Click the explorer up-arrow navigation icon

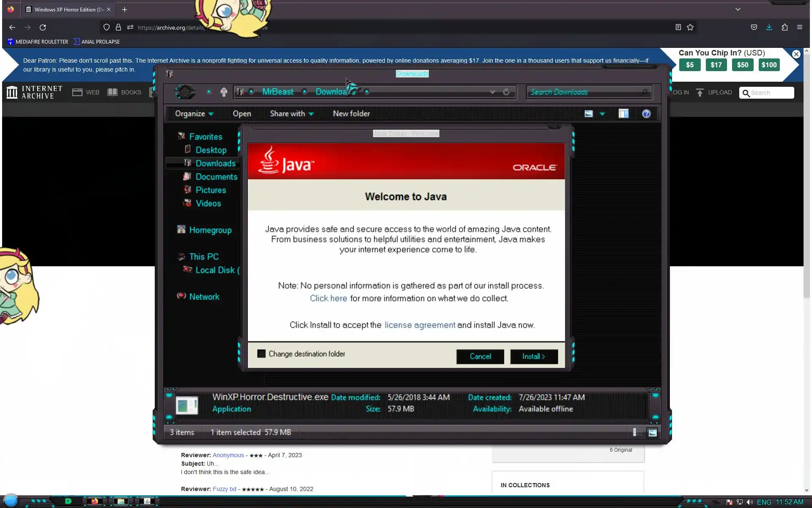click(224, 92)
